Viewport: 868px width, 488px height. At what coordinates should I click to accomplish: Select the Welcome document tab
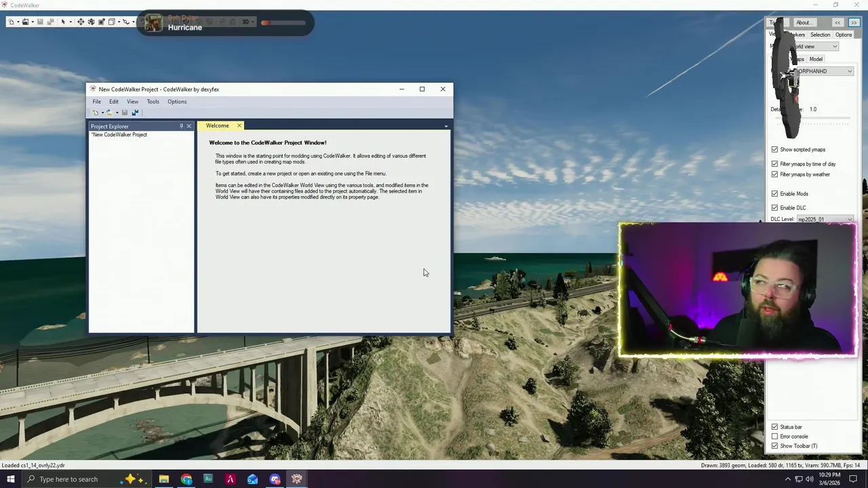pos(217,125)
